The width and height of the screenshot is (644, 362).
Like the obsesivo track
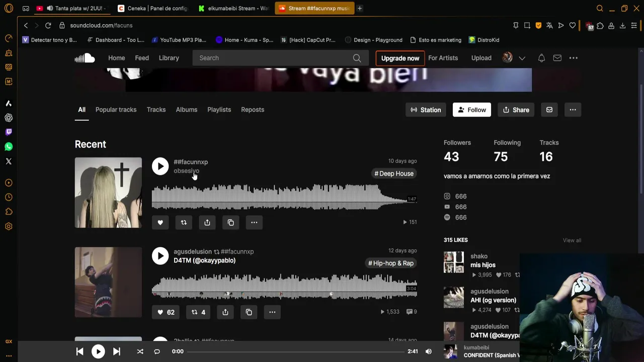coord(160,222)
